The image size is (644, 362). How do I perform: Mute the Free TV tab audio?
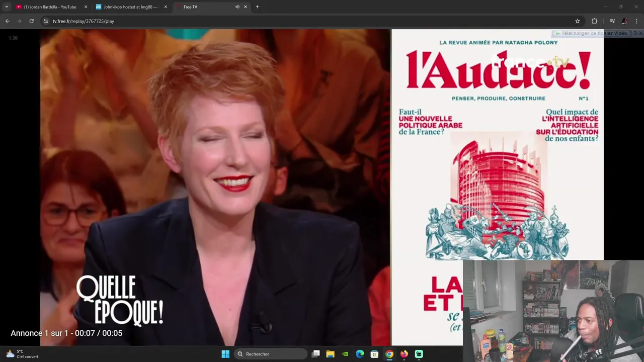point(237,7)
